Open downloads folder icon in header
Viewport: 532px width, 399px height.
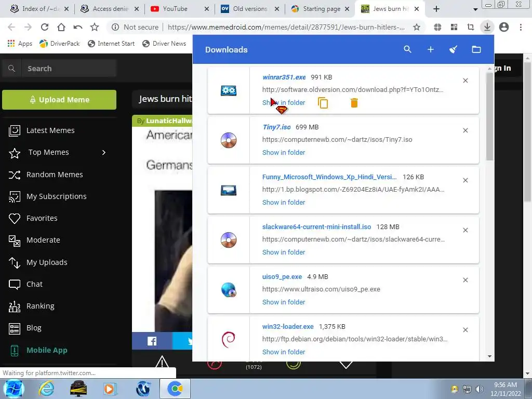click(x=476, y=49)
